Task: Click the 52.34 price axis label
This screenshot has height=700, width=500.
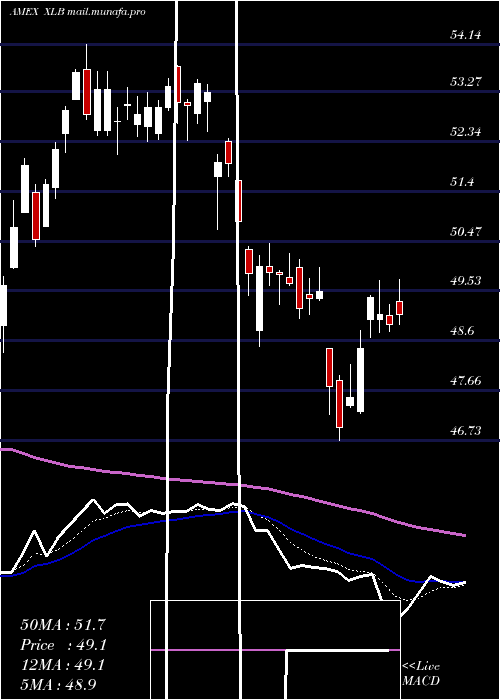Action: point(465,132)
